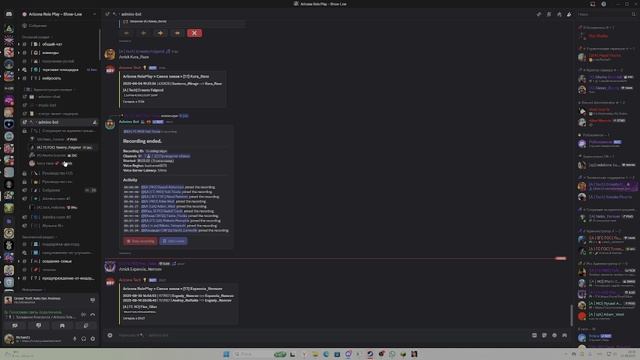Open GIF picker in message bar

[534, 335]
